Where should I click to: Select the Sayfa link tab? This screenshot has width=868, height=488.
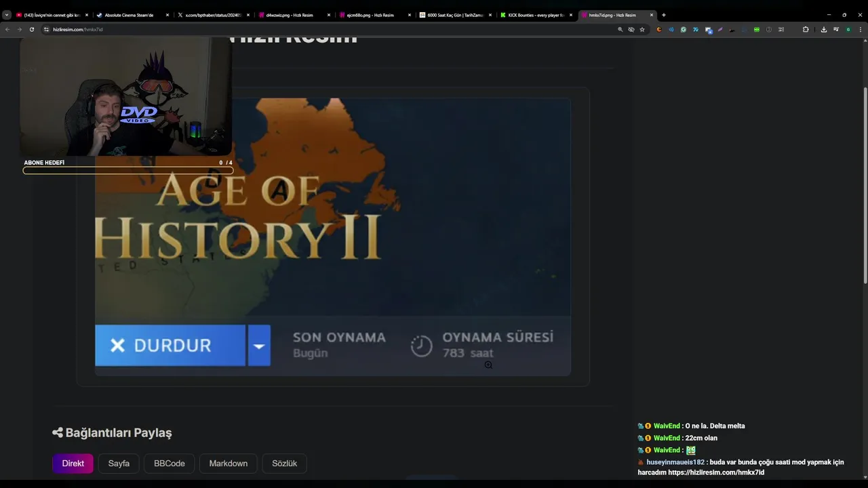pyautogui.click(x=119, y=464)
